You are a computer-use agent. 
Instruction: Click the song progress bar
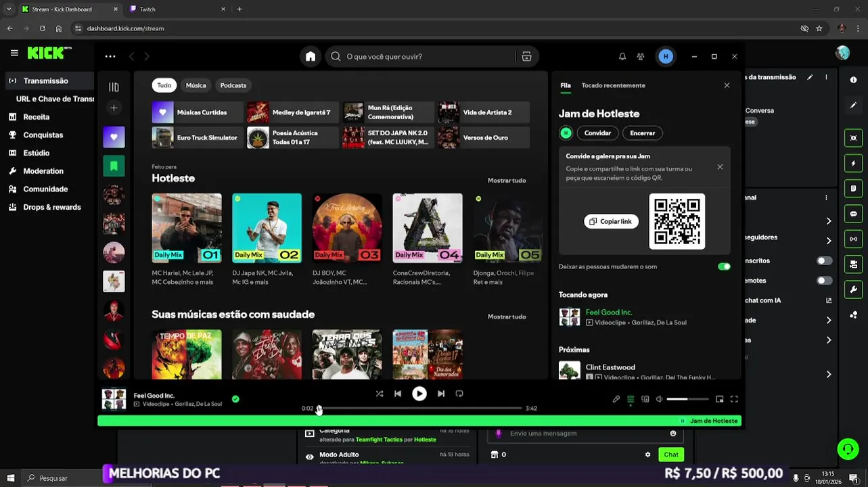click(x=419, y=409)
